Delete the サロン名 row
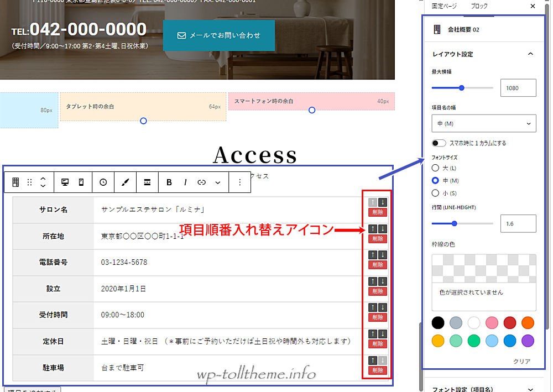The height and width of the screenshot is (392, 553). pos(378,212)
